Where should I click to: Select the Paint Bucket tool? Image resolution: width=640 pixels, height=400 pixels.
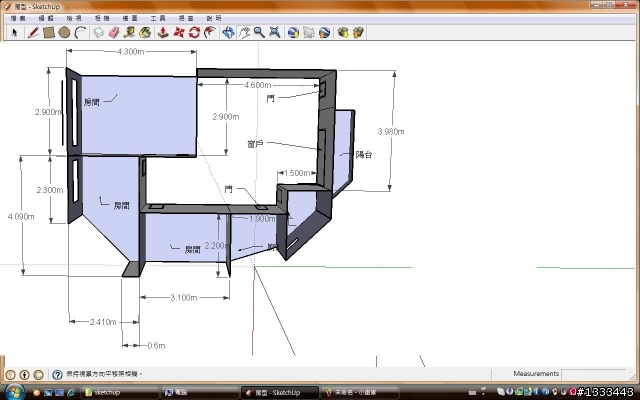[145, 32]
